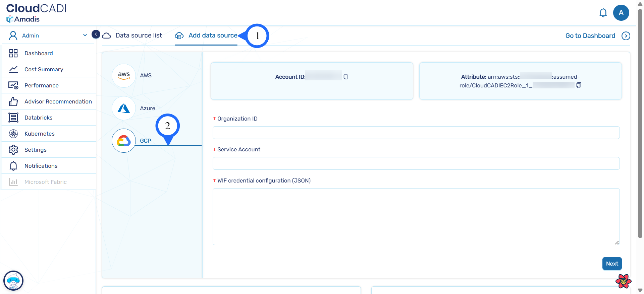Expand the Admin role dropdown
Image resolution: width=644 pixels, height=294 pixels.
(85, 35)
